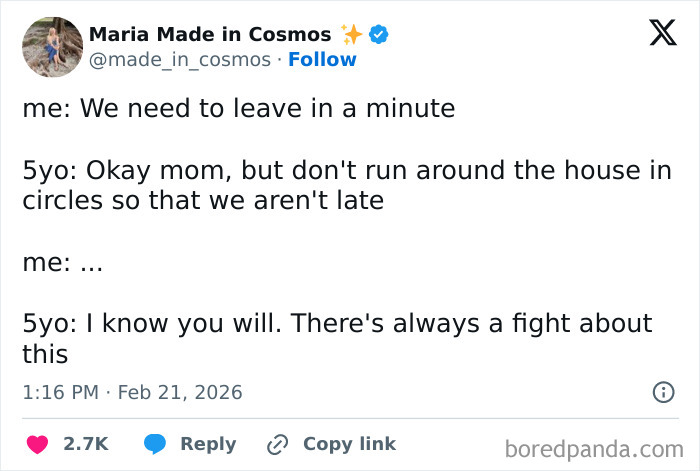Click the chain link copy icon
700x471 pixels.
click(277, 444)
